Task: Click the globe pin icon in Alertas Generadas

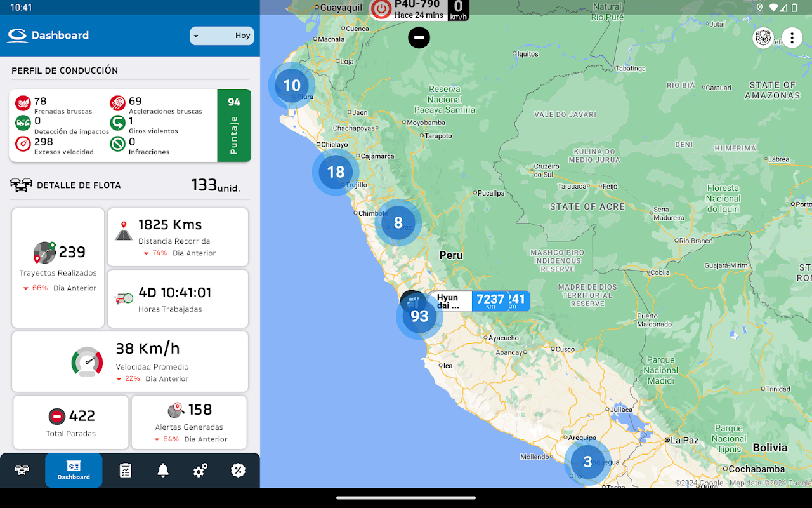Action: (x=176, y=410)
